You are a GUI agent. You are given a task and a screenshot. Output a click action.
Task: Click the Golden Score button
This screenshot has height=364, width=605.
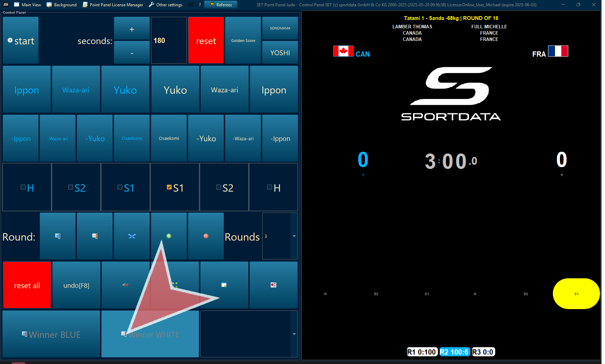pos(243,41)
